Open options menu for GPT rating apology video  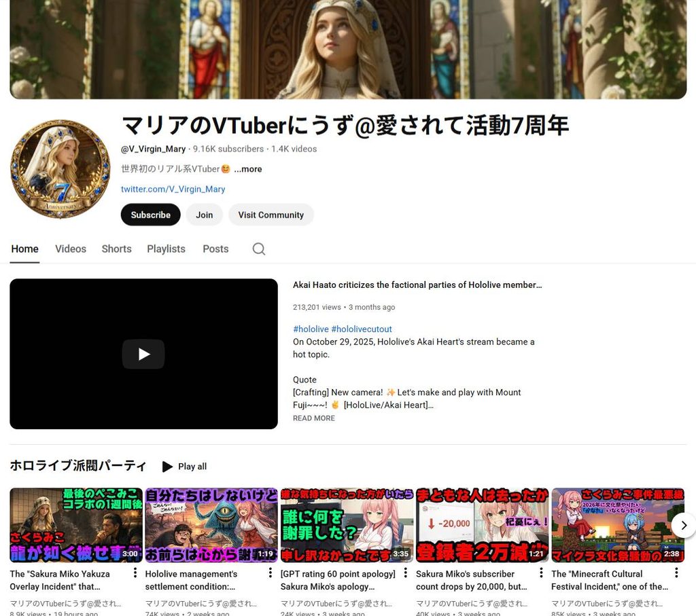coord(405,573)
